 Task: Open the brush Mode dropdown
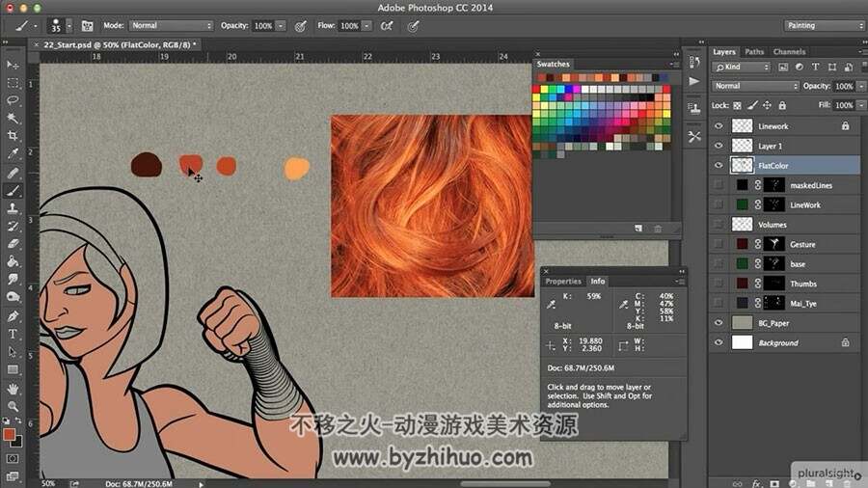(171, 25)
